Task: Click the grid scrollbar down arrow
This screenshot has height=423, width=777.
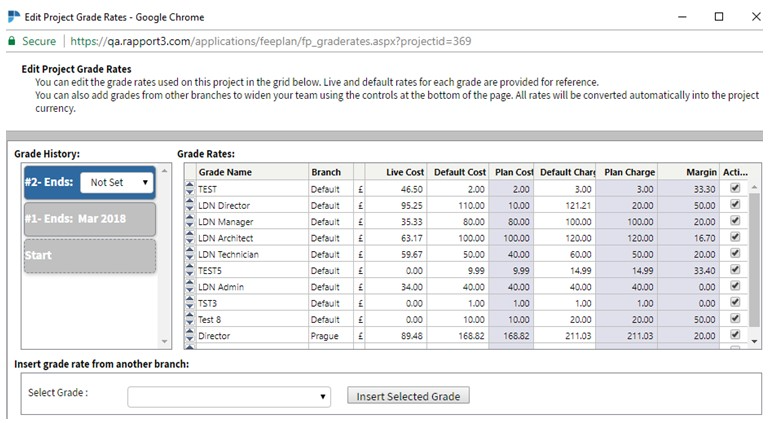Action: point(754,341)
